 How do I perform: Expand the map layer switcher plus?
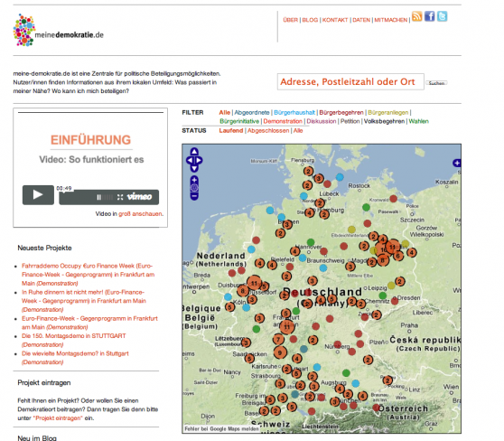click(457, 163)
